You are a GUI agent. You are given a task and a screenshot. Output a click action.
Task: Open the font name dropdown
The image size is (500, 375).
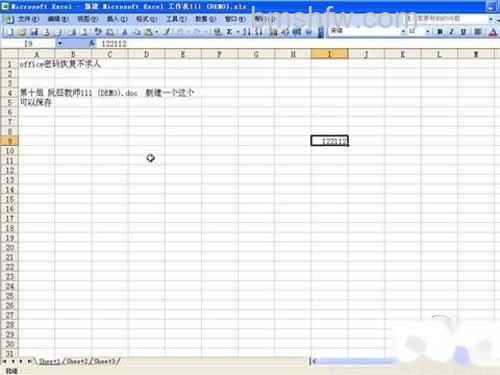(403, 32)
